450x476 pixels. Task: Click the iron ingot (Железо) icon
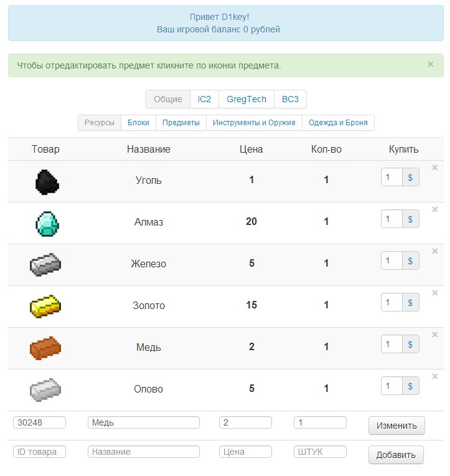45,265
